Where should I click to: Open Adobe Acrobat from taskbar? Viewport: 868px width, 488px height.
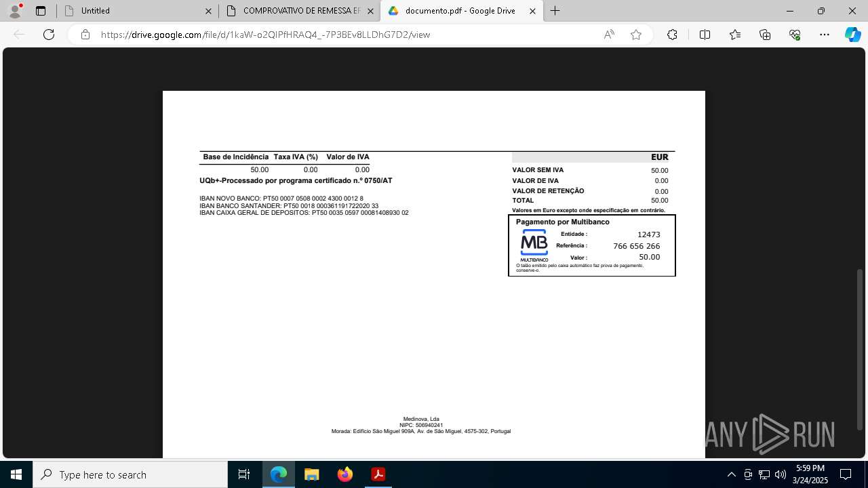[x=378, y=474]
